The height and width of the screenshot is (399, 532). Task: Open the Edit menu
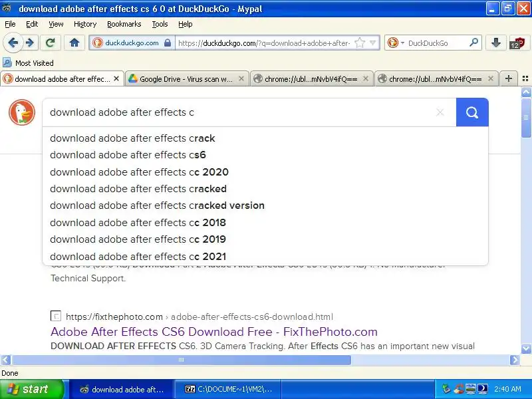pyautogui.click(x=32, y=24)
